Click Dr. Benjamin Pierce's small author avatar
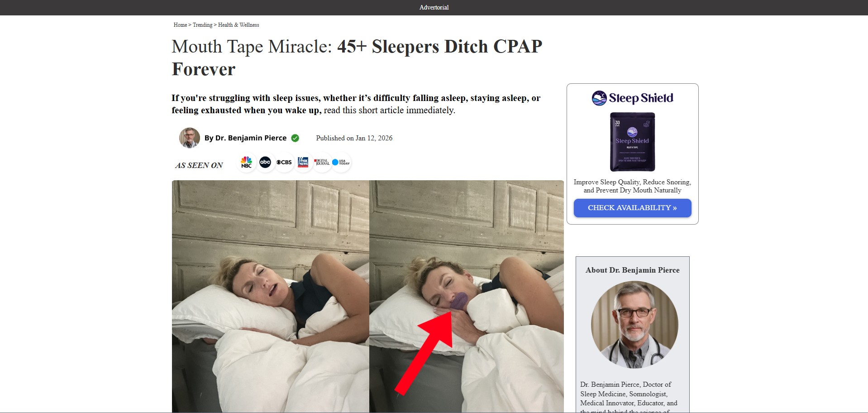 [x=190, y=138]
